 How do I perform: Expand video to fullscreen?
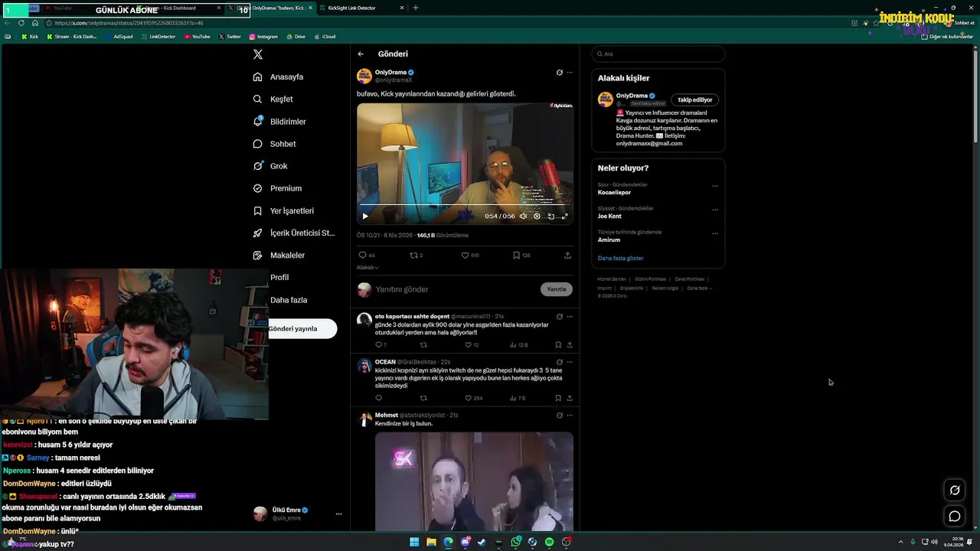click(x=565, y=216)
